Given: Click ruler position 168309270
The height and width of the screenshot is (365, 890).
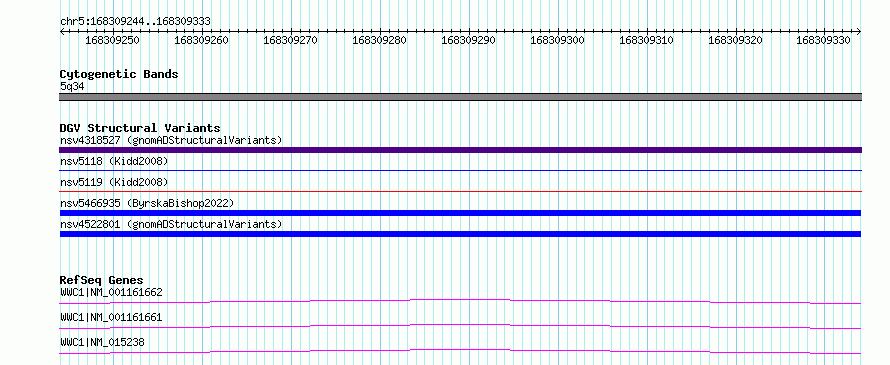Looking at the screenshot, I should click(291, 40).
